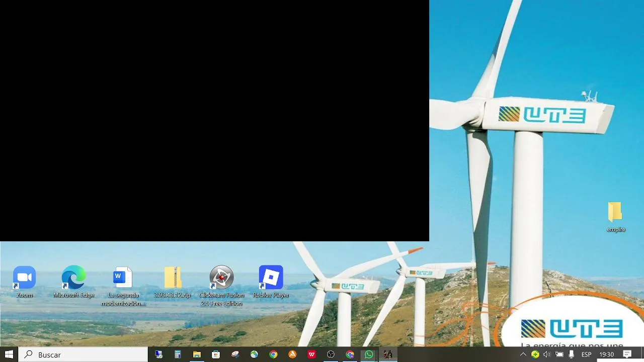Screen dimensions: 644x362
Task: Open the computer monitor app in taskbar
Action: [158, 354]
